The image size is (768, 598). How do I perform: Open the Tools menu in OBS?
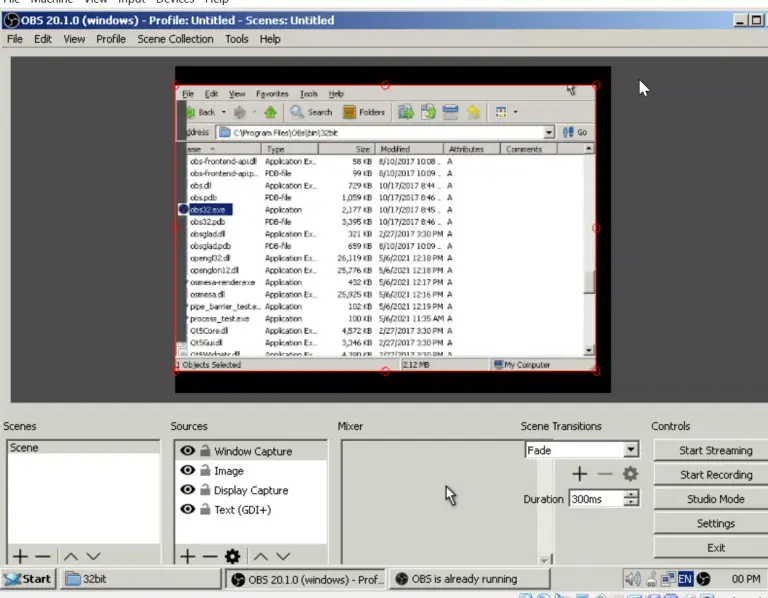pos(237,39)
